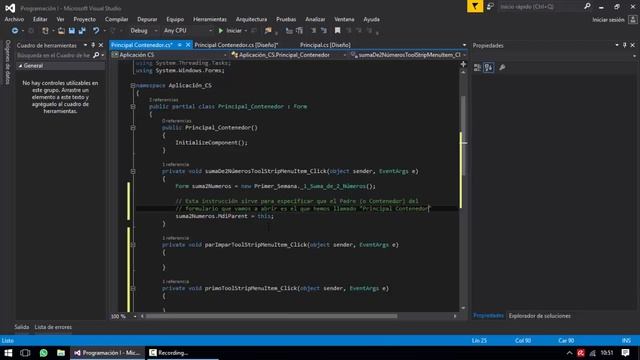Pin the Cuadro de herramientas panel
This screenshot has height=360, width=640.
(93, 45)
